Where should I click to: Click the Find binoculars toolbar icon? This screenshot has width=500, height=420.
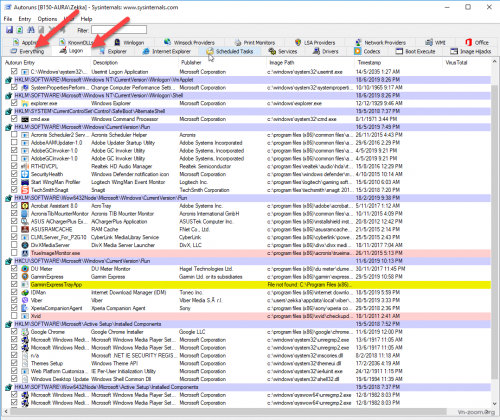tap(31, 30)
